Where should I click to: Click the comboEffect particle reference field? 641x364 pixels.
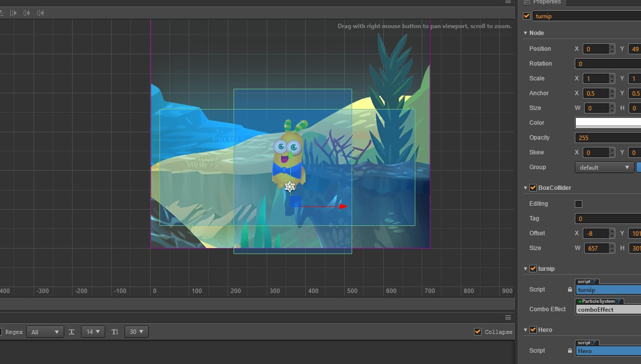tap(608, 310)
